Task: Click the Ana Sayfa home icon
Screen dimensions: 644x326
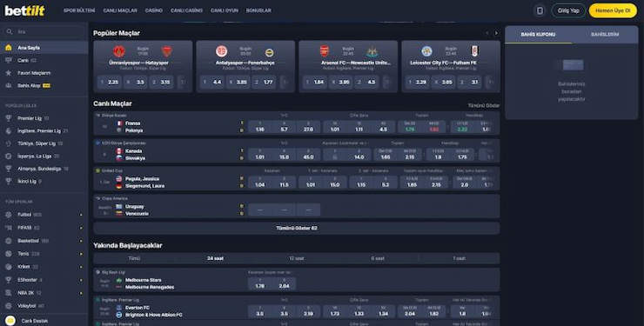Action: pos(8,48)
